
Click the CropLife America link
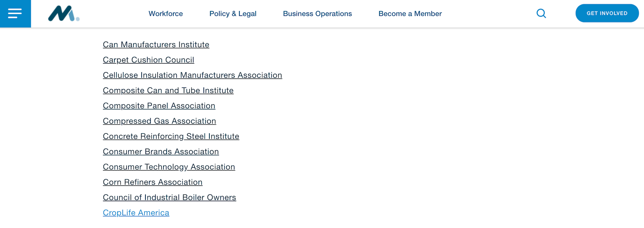tap(136, 213)
